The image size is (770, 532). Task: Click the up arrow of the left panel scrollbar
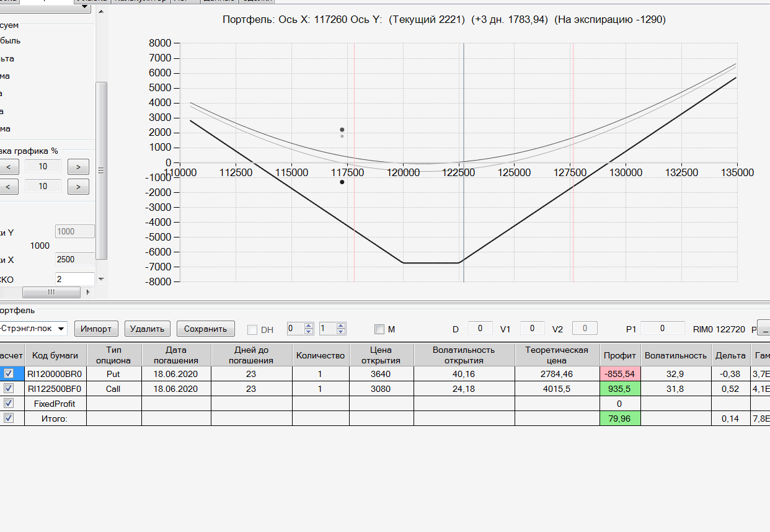pyautogui.click(x=102, y=10)
